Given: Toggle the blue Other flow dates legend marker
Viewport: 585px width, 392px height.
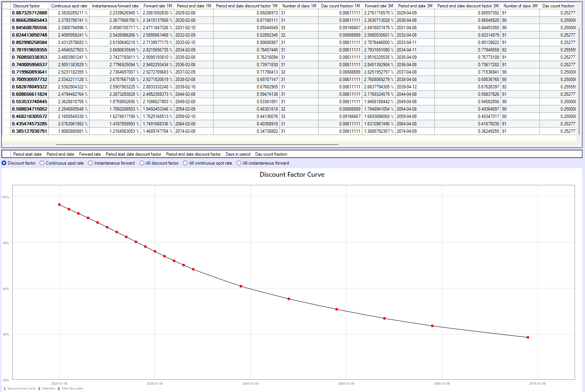Looking at the screenshot, I should [59, 388].
